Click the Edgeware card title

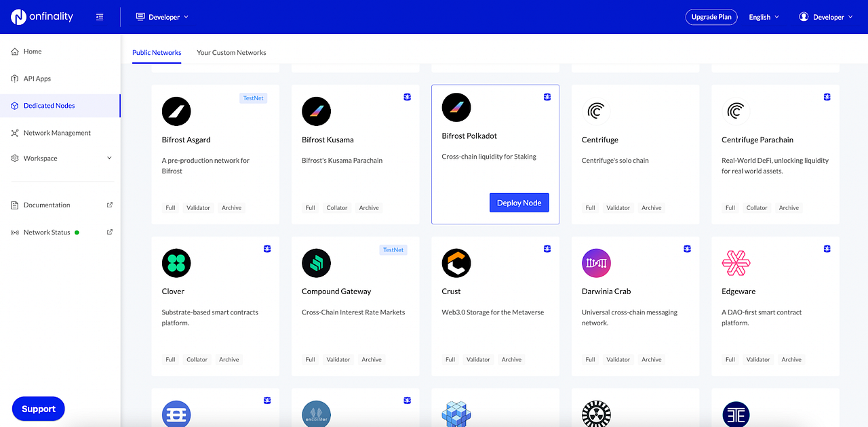tap(738, 291)
